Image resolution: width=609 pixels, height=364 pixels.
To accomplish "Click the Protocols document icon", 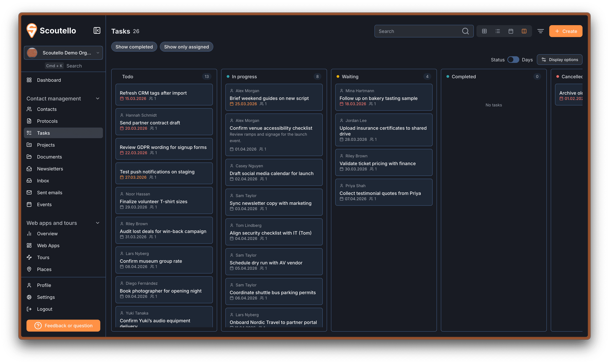I will (29, 121).
